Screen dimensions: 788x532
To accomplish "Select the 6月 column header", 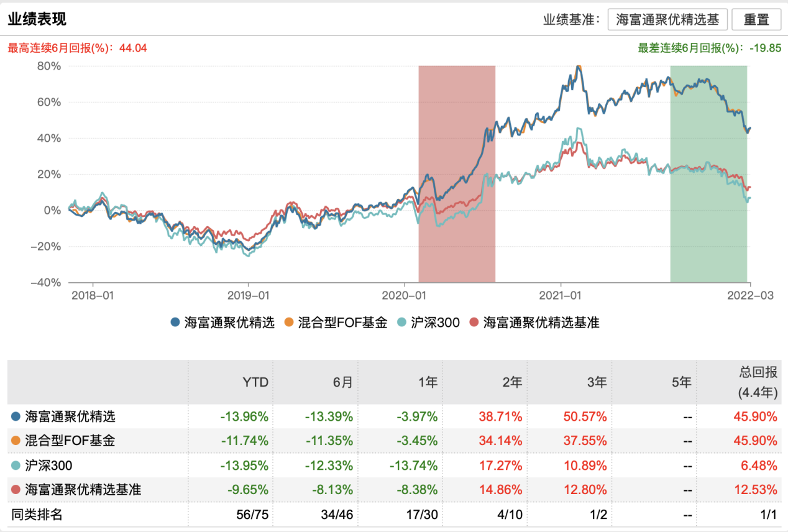I will pos(342,382).
